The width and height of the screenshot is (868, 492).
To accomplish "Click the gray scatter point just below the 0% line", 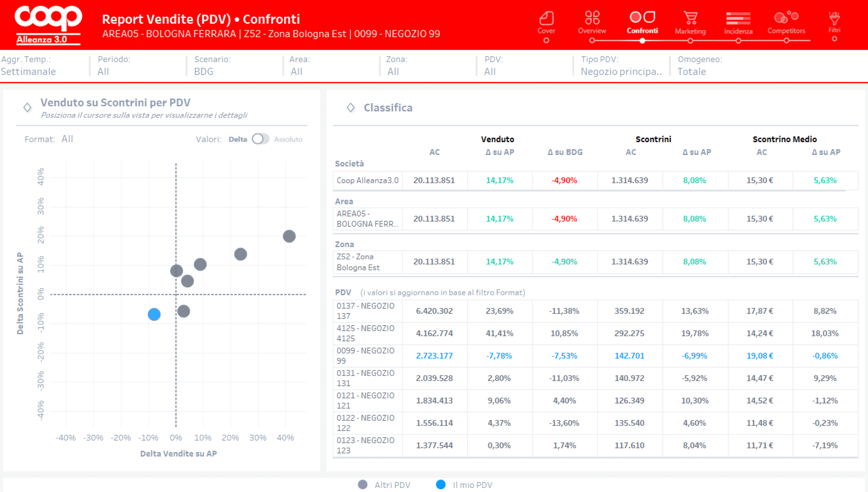I will point(183,311).
